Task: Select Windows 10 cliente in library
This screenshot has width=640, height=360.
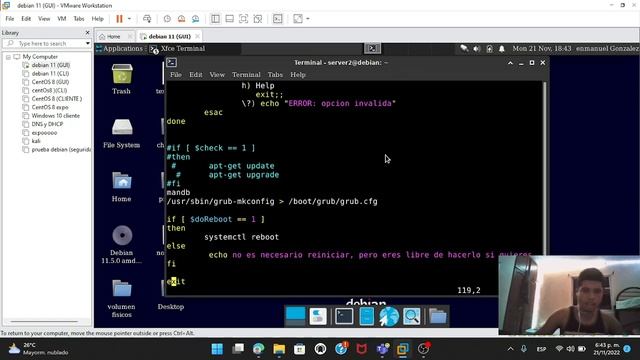Action: coord(56,116)
